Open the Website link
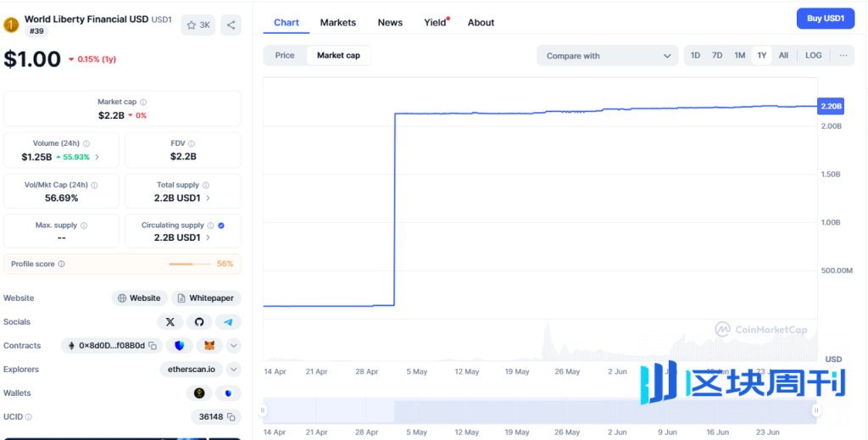 click(139, 298)
